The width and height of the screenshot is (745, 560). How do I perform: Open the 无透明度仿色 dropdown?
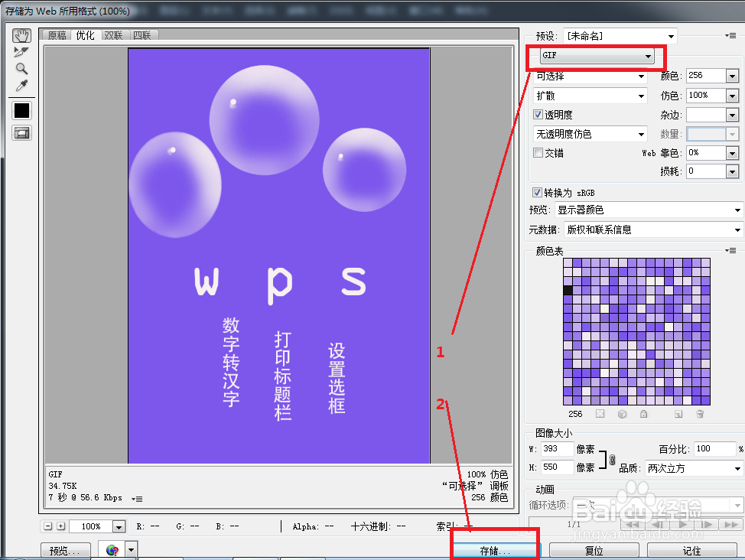[590, 134]
